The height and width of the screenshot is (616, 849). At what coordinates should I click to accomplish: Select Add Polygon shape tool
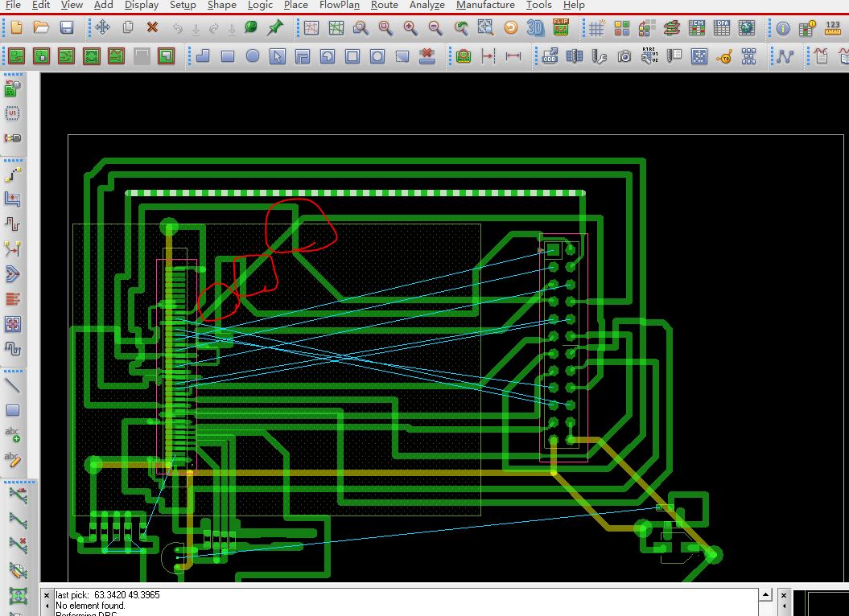point(203,55)
